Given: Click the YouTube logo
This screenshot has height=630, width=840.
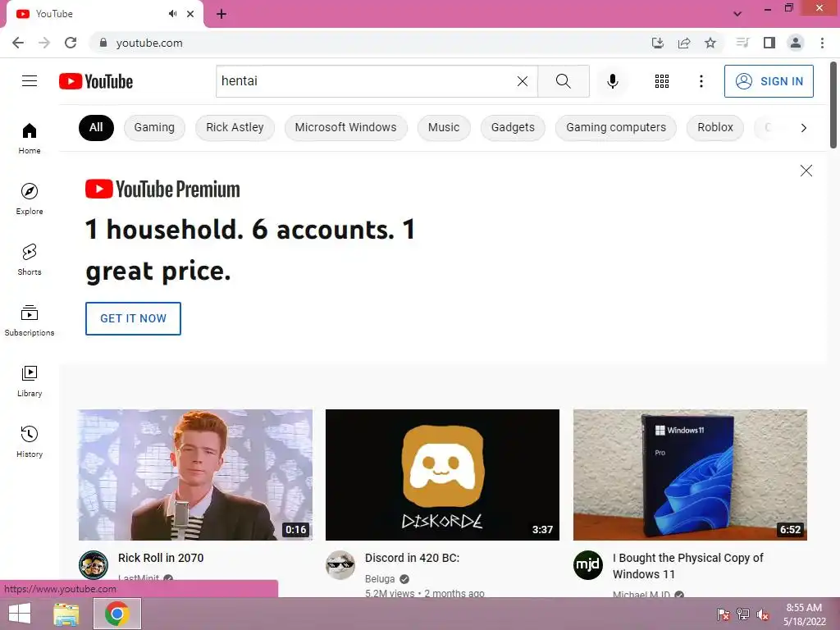Looking at the screenshot, I should [x=96, y=81].
